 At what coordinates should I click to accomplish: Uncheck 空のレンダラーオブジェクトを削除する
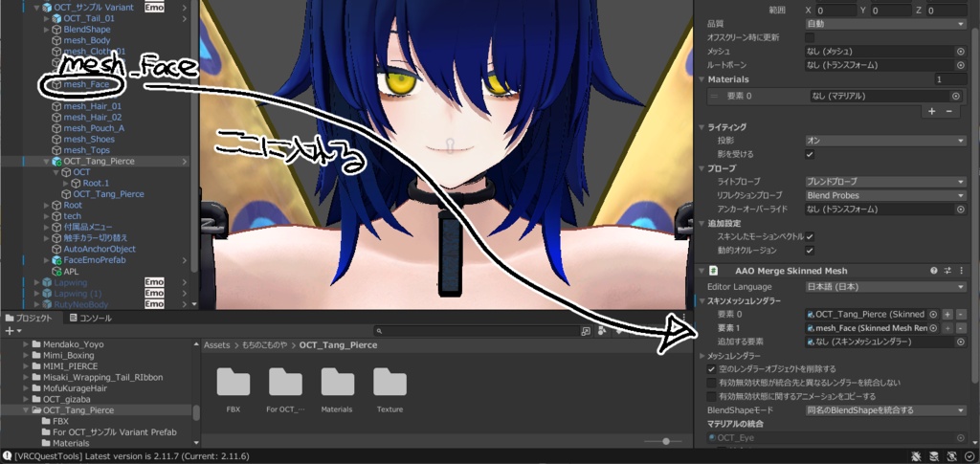point(711,369)
